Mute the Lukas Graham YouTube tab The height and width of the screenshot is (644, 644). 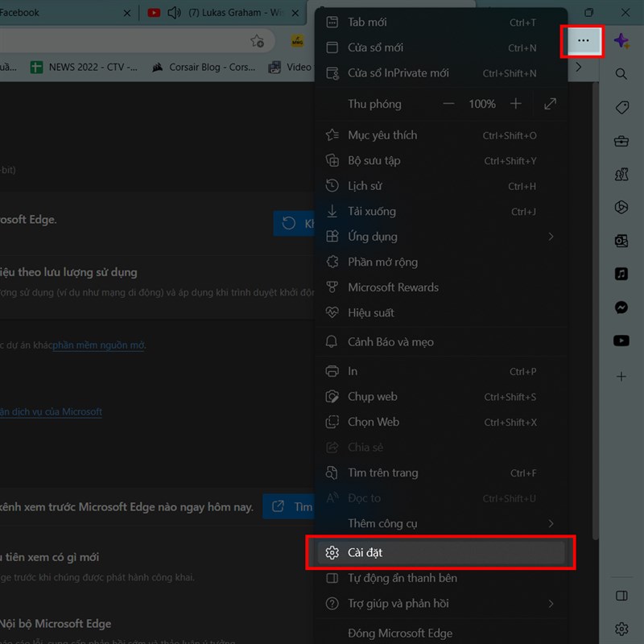(x=175, y=13)
